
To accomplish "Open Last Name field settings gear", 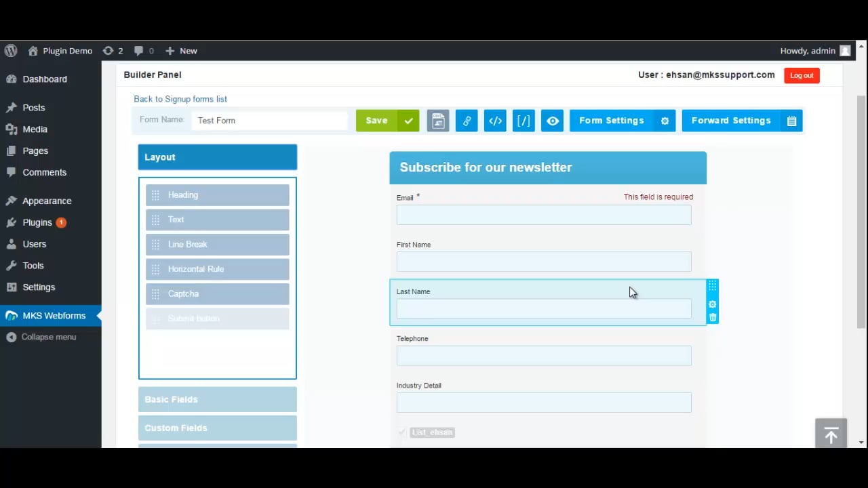I will (x=712, y=304).
